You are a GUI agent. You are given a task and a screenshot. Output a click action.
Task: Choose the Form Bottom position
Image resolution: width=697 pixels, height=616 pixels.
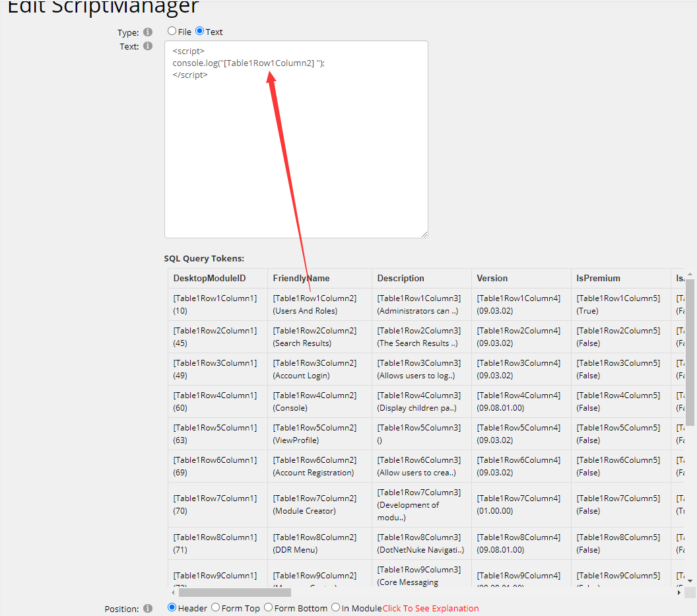269,607
